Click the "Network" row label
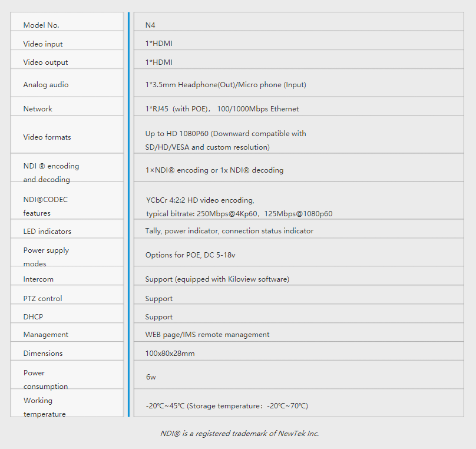 pos(38,108)
